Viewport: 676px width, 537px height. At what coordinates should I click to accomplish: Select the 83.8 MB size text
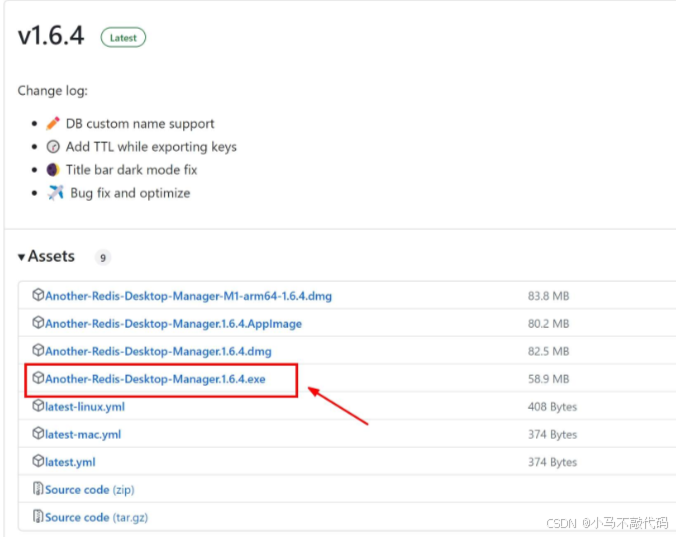(548, 296)
